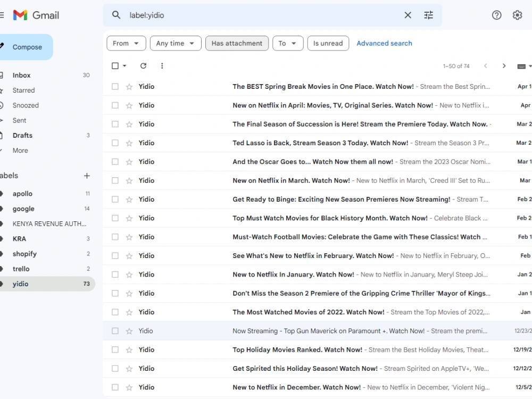Star the Black History Month email
Image resolution: width=532 pixels, height=399 pixels.
[x=129, y=218]
